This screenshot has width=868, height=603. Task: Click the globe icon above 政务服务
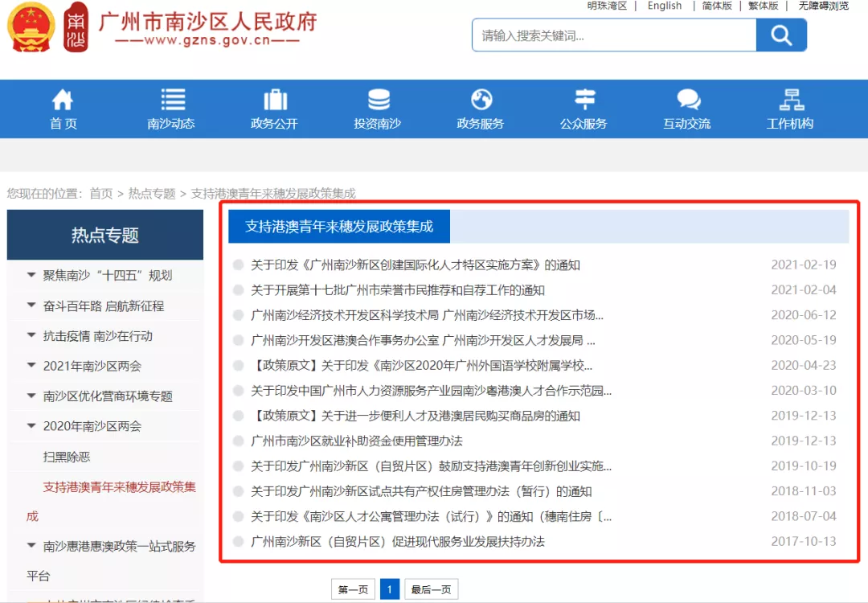click(x=481, y=100)
